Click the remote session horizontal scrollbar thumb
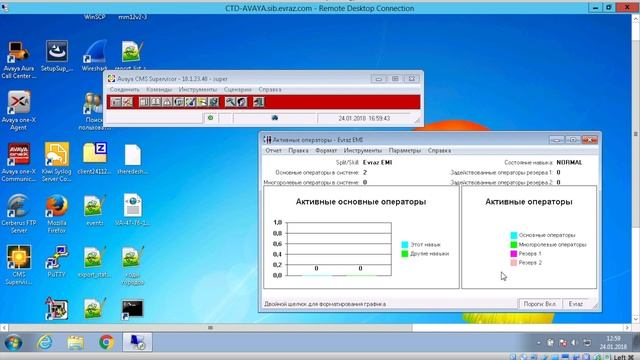The width and height of the screenshot is (640, 360). click(x=210, y=327)
